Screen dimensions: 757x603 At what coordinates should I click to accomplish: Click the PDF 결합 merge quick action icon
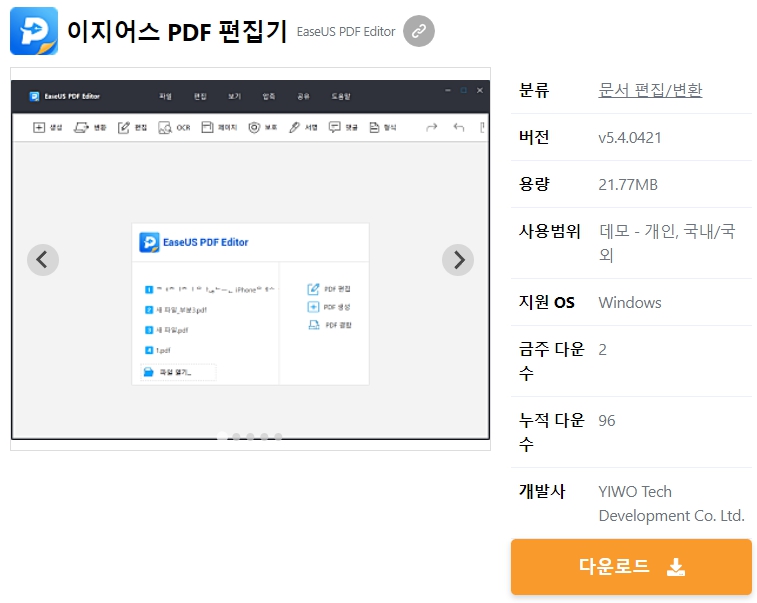(x=314, y=325)
